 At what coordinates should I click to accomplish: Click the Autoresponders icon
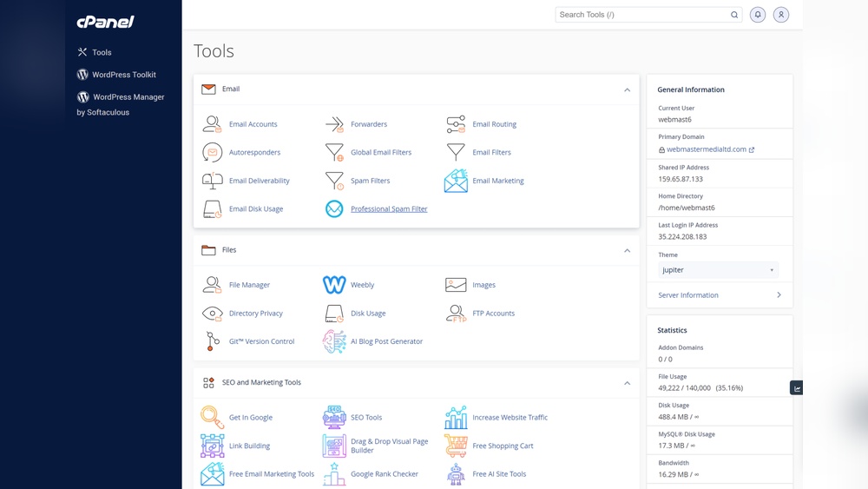pos(212,152)
